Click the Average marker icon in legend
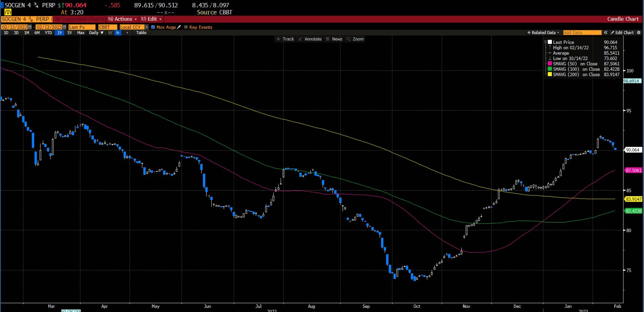This screenshot has width=644, height=312. [x=550, y=53]
